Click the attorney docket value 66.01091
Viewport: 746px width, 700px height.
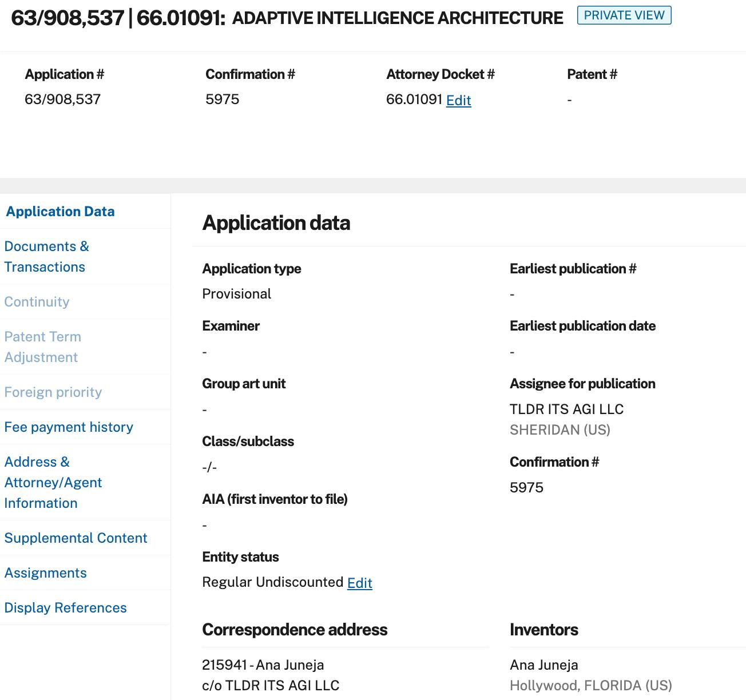pos(414,100)
